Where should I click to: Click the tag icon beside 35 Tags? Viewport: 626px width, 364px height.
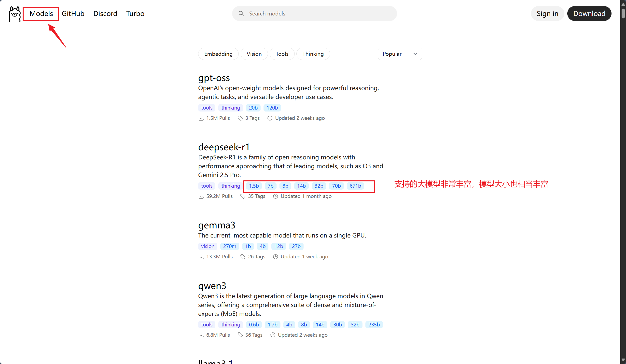pos(243,196)
